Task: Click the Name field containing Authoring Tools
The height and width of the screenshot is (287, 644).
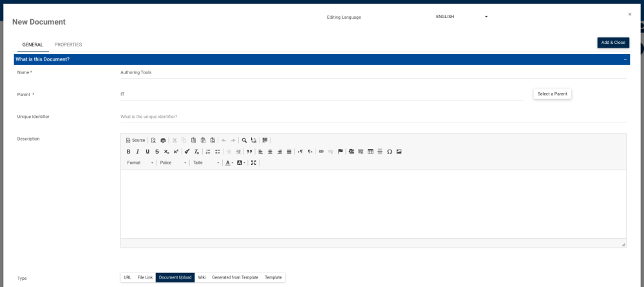Action: (374, 72)
